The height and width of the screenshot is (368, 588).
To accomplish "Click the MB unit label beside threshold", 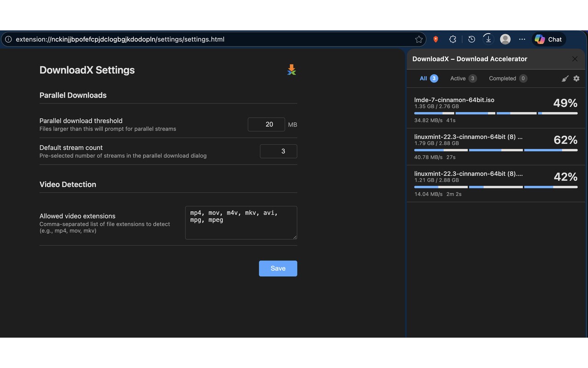I will click(x=293, y=125).
